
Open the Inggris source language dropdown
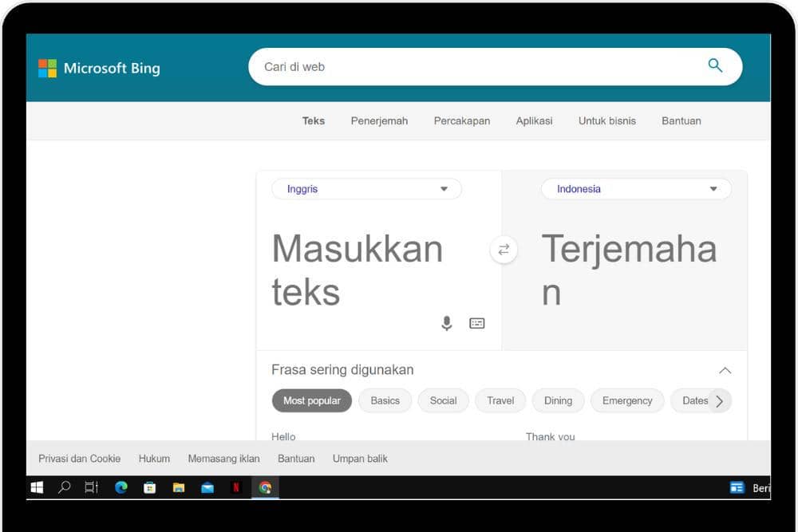[365, 189]
